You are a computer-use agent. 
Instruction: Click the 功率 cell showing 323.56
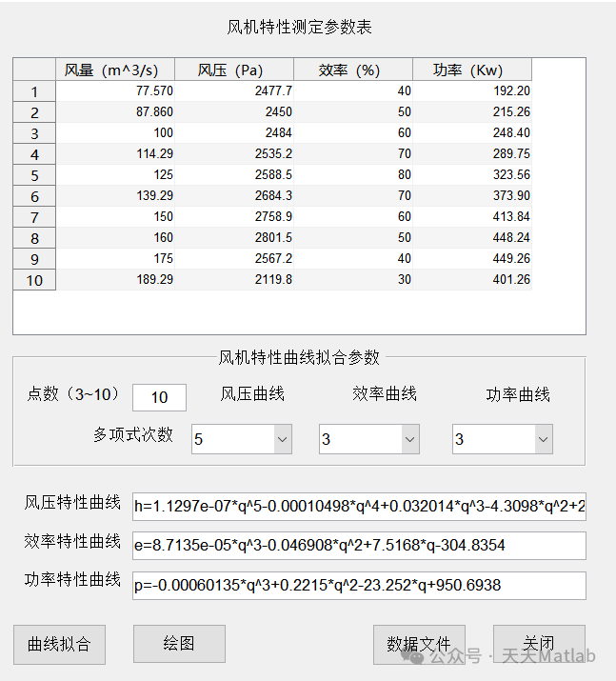472,175
